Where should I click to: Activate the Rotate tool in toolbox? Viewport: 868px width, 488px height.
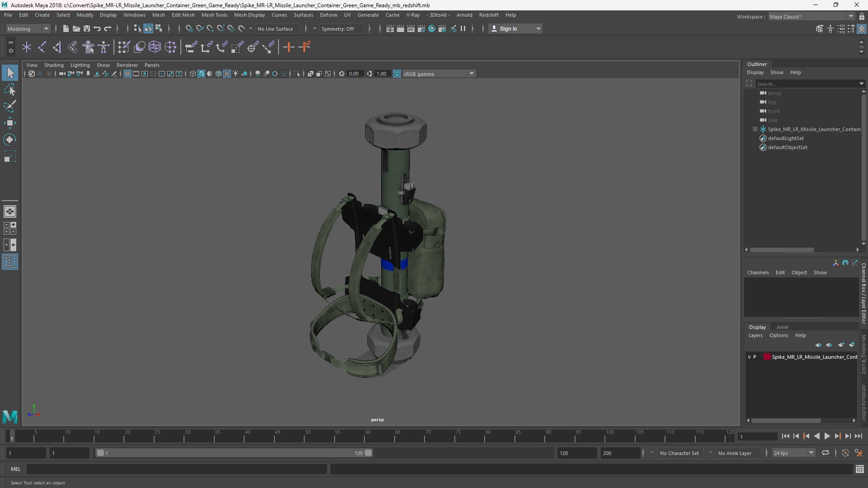pyautogui.click(x=10, y=140)
